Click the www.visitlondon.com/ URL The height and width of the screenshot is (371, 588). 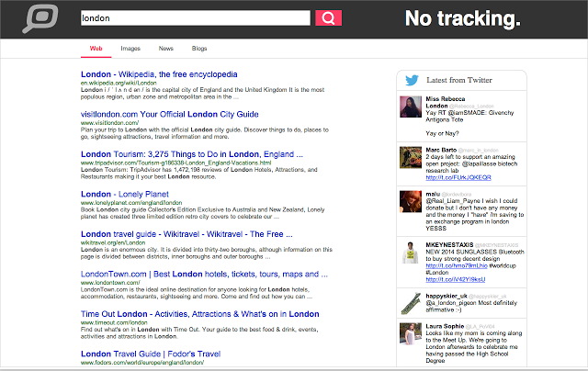tap(109, 123)
